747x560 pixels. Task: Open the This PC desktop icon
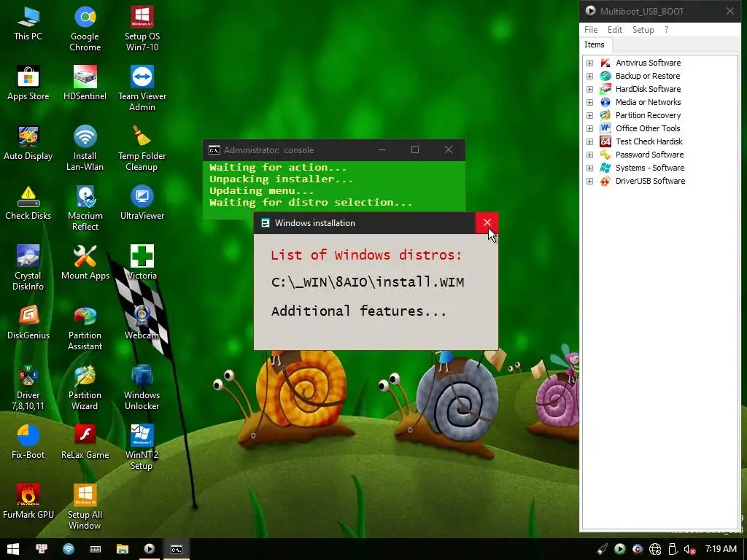click(28, 24)
